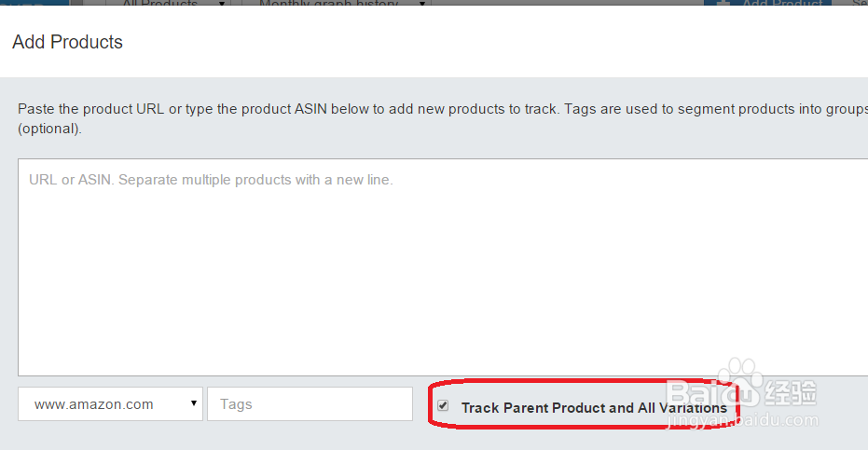The image size is (868, 450).
Task: Click the arrow on the amazon.com selector
Action: click(x=194, y=403)
